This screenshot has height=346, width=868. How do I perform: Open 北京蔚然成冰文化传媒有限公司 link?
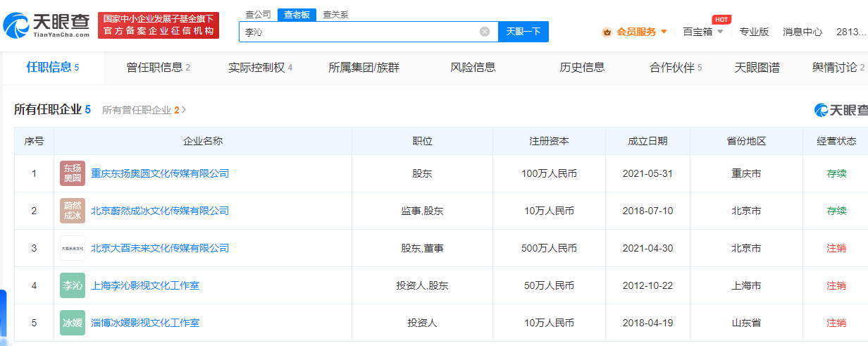[x=160, y=211]
